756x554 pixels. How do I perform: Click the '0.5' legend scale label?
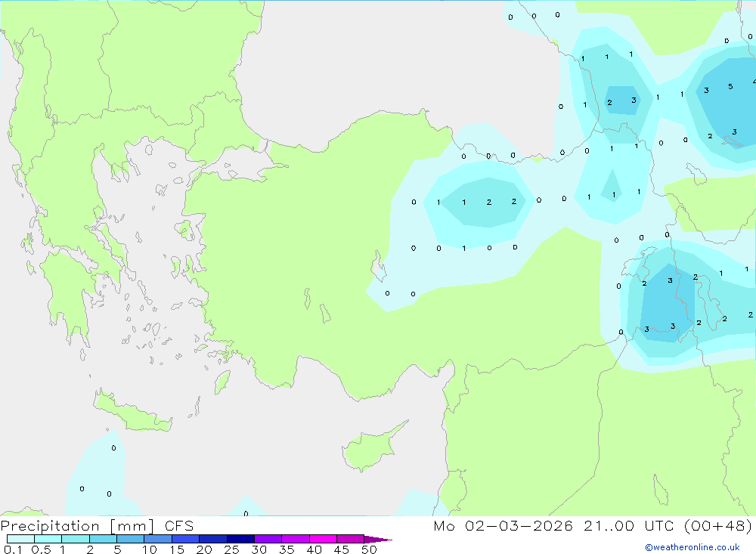tap(41, 549)
